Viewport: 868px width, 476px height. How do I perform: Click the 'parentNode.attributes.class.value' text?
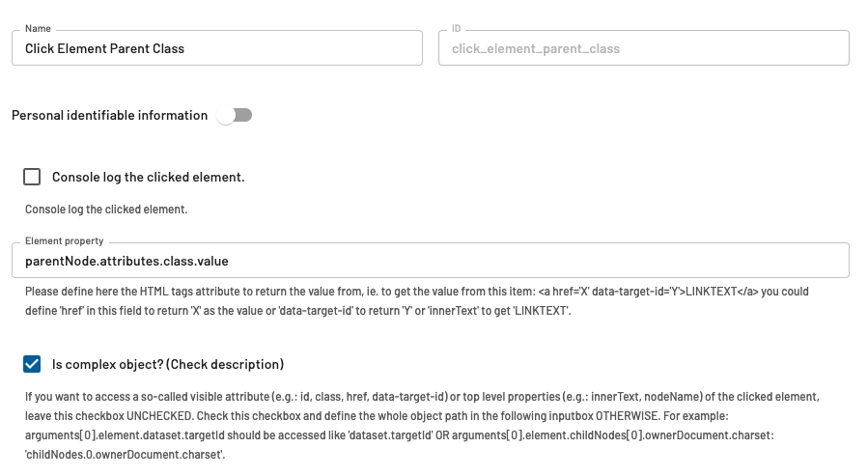coord(126,261)
